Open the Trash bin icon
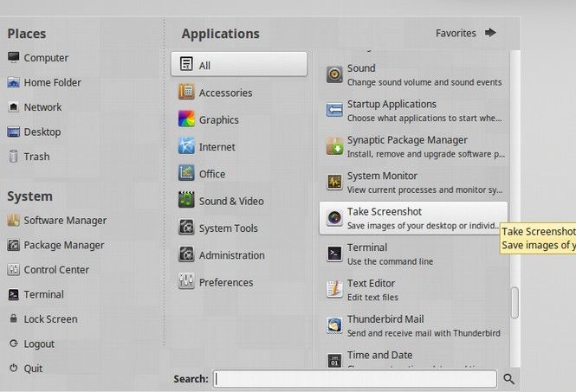576x392 pixels. (14, 157)
